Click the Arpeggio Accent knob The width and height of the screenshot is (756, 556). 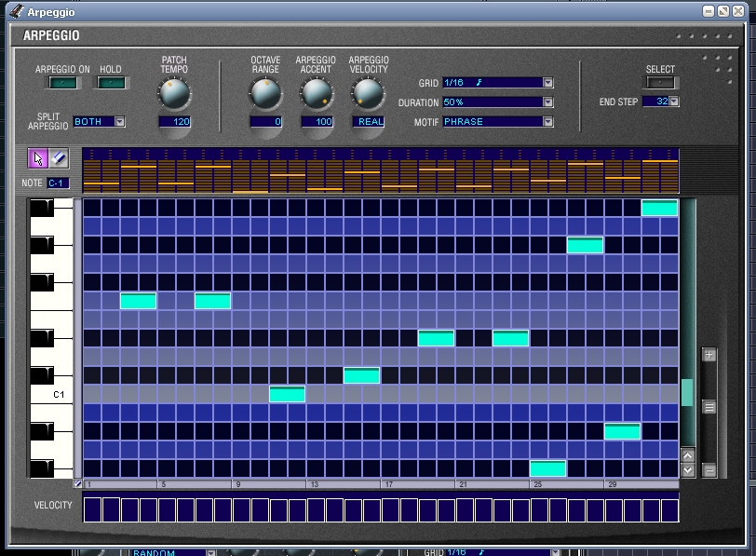tap(317, 93)
